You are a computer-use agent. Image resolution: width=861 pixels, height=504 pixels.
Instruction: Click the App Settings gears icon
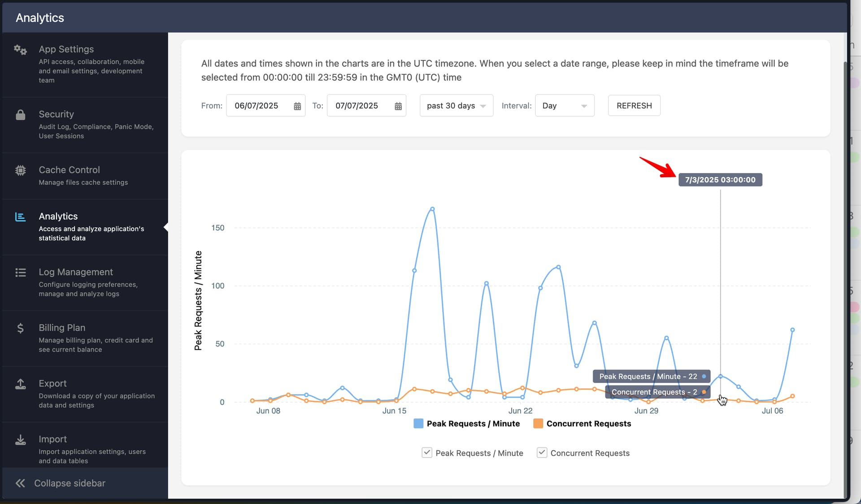click(20, 50)
